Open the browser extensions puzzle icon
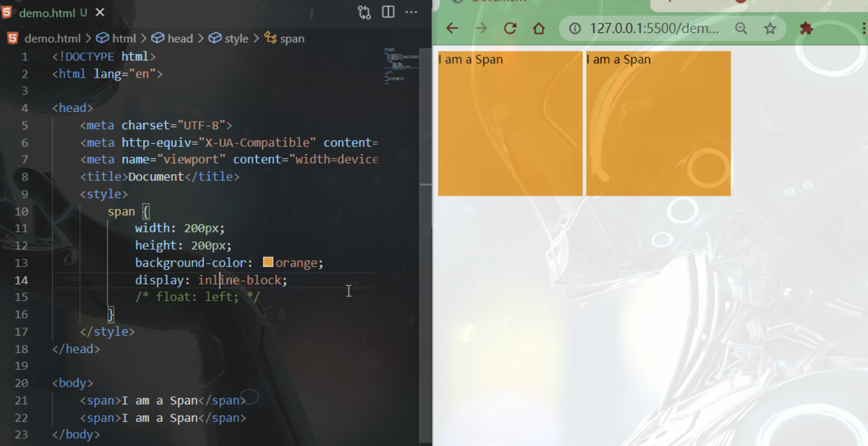Screen dimensions: 868x446 (806, 28)
